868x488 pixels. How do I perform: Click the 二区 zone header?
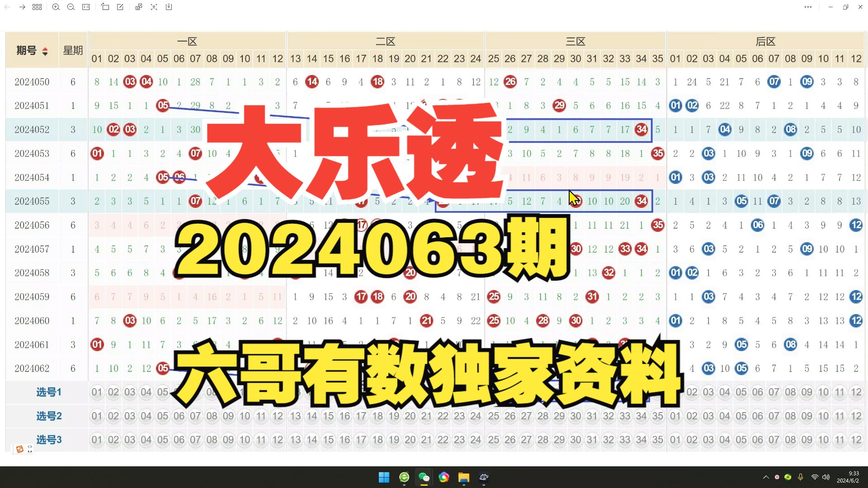click(x=386, y=42)
